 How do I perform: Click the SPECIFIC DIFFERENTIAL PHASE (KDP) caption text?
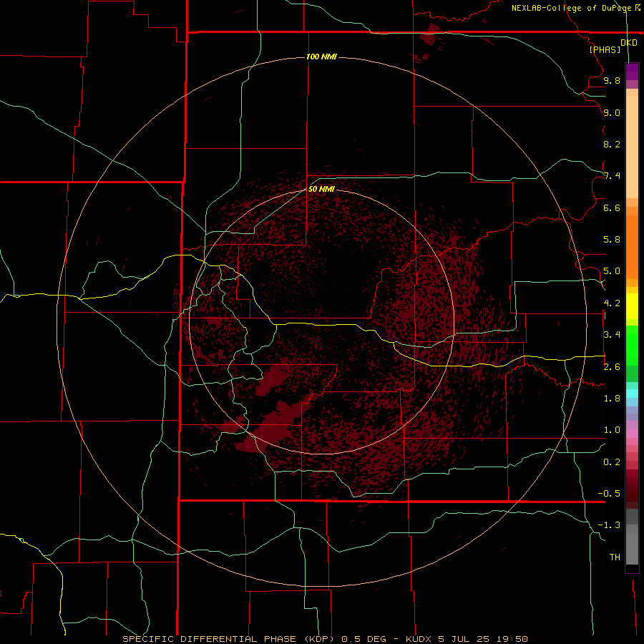[x=229, y=639]
